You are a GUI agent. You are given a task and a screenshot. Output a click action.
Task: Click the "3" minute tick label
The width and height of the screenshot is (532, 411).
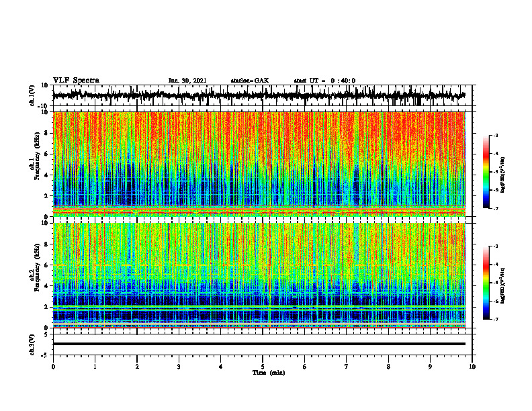pos(179,367)
